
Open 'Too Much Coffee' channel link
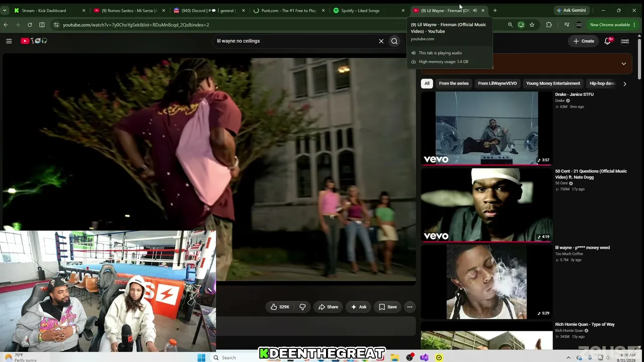pyautogui.click(x=569, y=254)
